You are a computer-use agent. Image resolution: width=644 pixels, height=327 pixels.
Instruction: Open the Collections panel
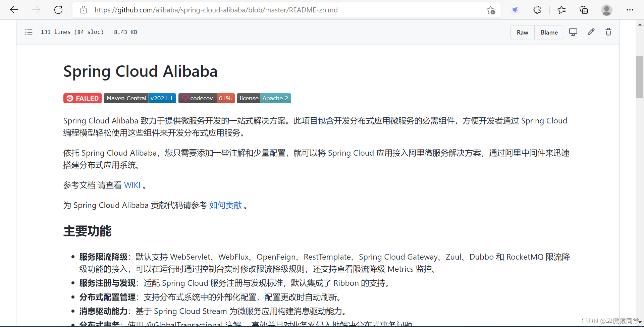(x=584, y=10)
